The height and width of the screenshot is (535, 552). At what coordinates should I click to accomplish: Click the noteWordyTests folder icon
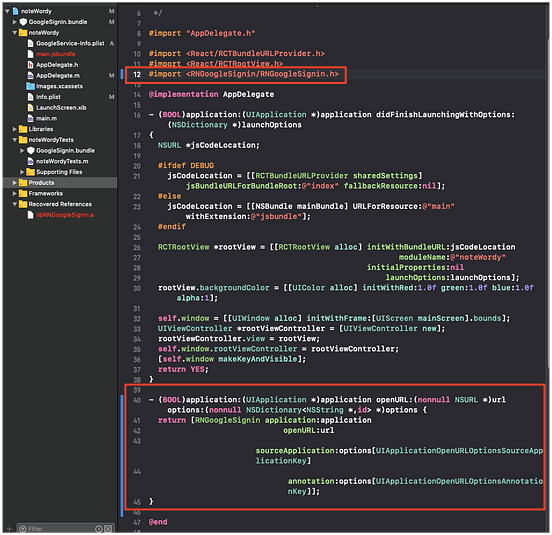coord(23,140)
